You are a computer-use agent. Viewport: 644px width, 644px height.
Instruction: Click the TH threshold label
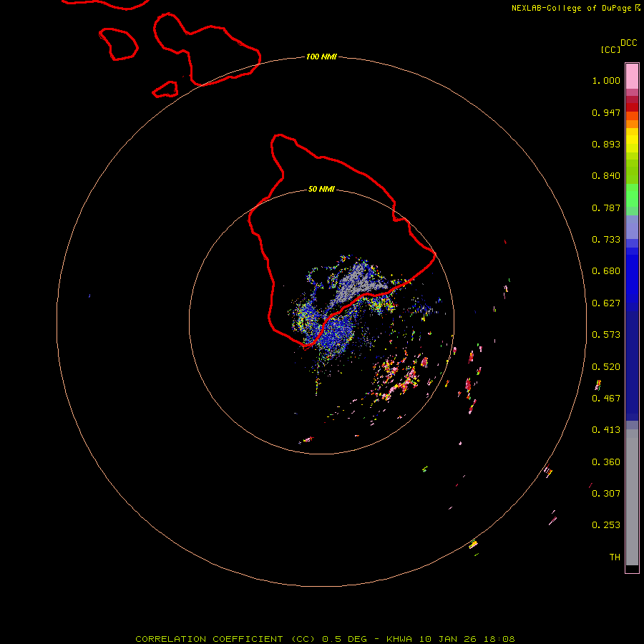[615, 557]
